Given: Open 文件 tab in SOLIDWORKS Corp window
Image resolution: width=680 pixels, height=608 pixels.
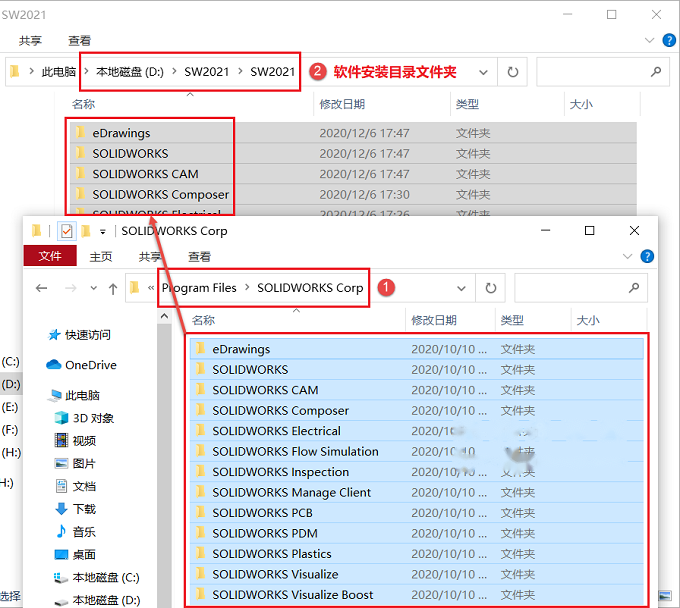Looking at the screenshot, I should 50,256.
